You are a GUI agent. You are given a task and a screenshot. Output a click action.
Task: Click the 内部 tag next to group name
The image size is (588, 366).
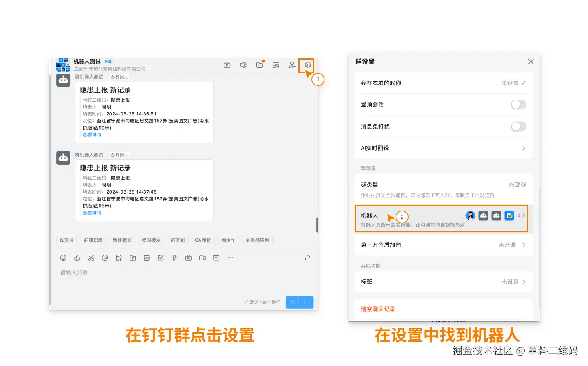point(109,61)
